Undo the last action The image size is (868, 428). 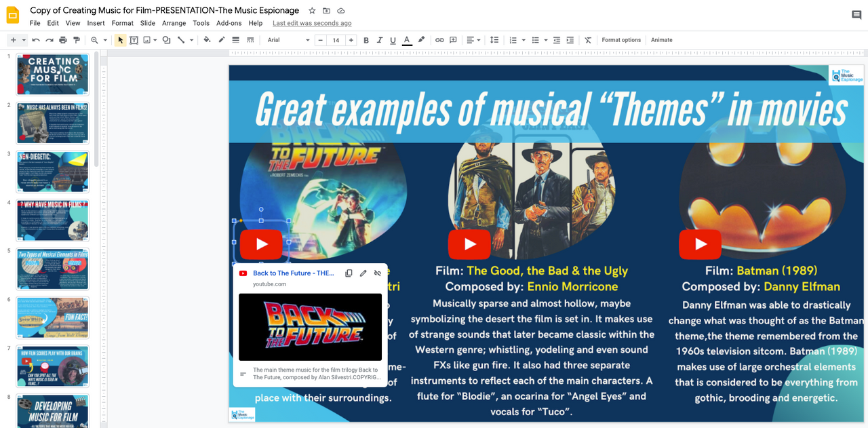pyautogui.click(x=36, y=40)
